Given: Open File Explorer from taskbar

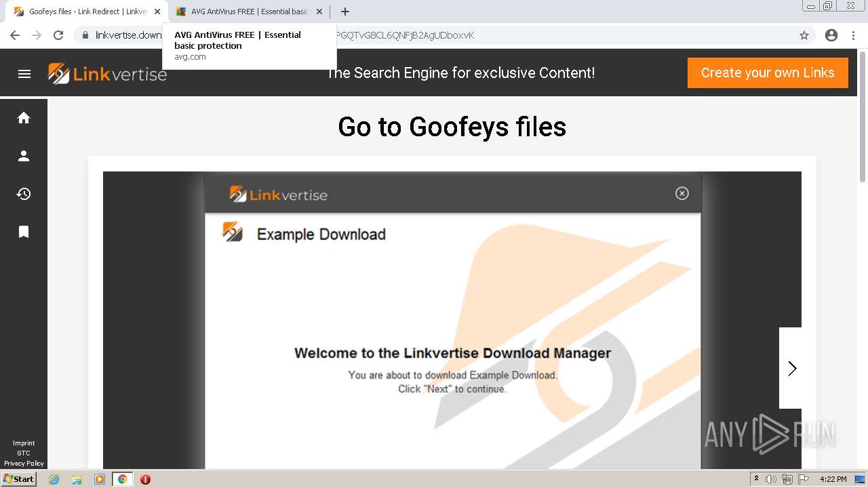Looking at the screenshot, I should coord(77,479).
